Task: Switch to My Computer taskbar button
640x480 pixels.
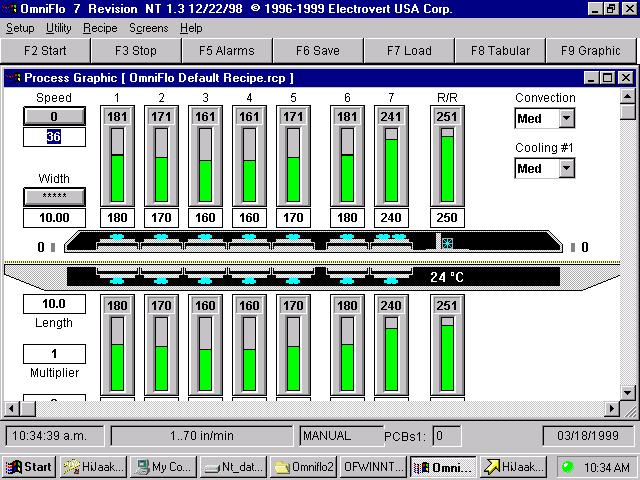Action: click(163, 467)
